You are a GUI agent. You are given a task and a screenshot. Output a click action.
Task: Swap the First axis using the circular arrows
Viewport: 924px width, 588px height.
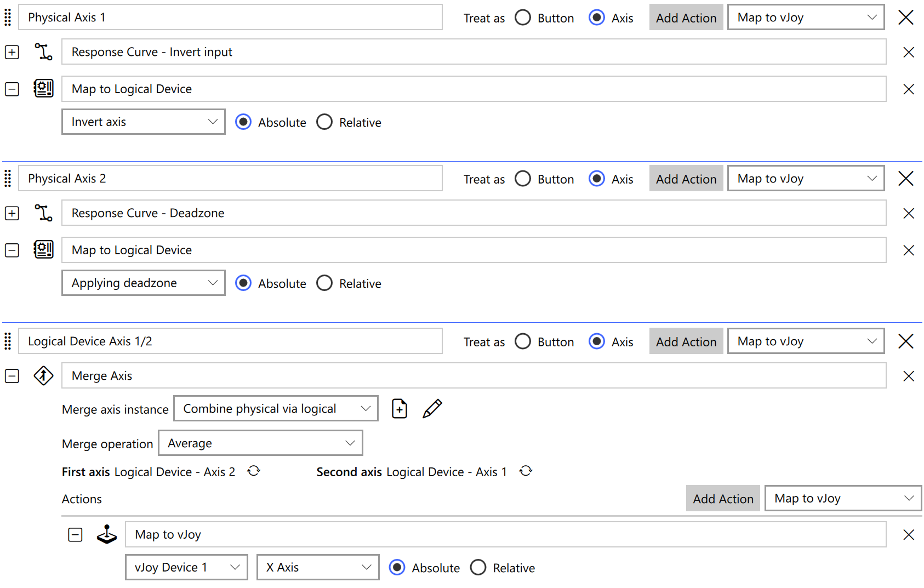pyautogui.click(x=254, y=471)
